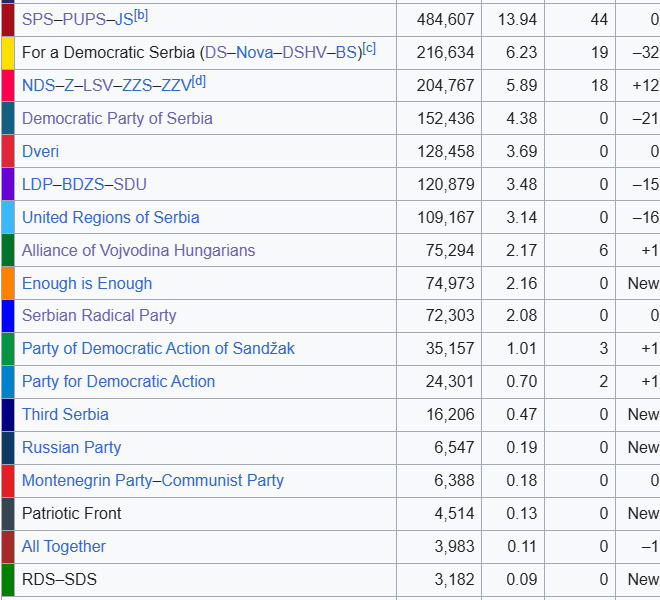Open Alliance of Vojvodina Hungarians link
660x600 pixels.
[x=138, y=250]
